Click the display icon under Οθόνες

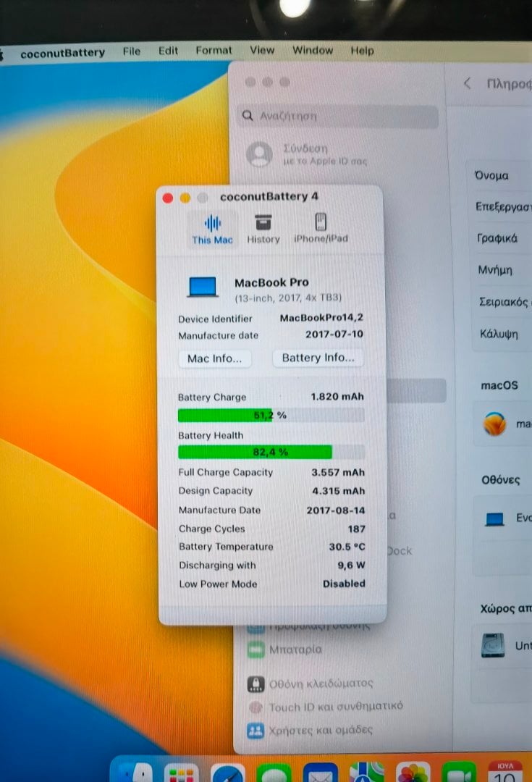494,519
